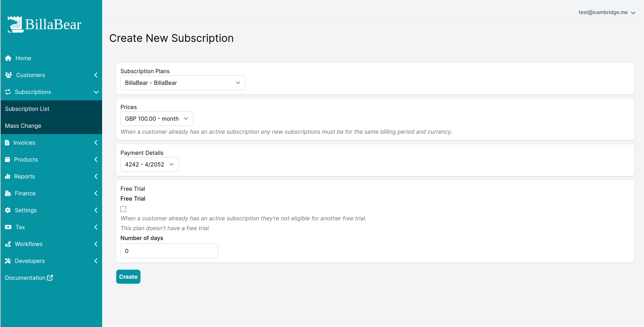Click the 'This plan doesn't have a free trial' note
Image resolution: width=644 pixels, height=327 pixels.
[x=164, y=228]
